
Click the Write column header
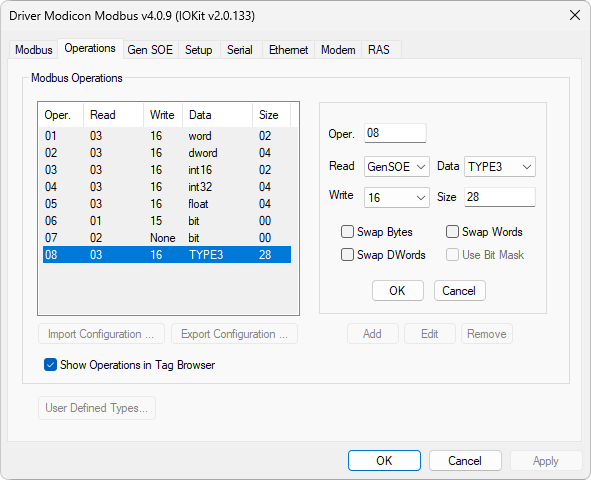(x=163, y=115)
